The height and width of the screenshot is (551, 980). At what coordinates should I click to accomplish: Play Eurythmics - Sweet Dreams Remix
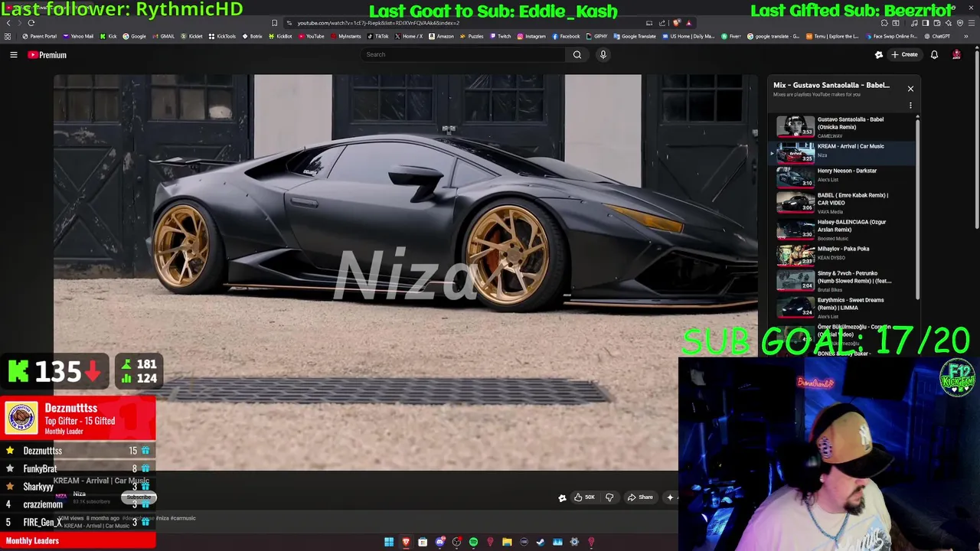[x=842, y=308]
